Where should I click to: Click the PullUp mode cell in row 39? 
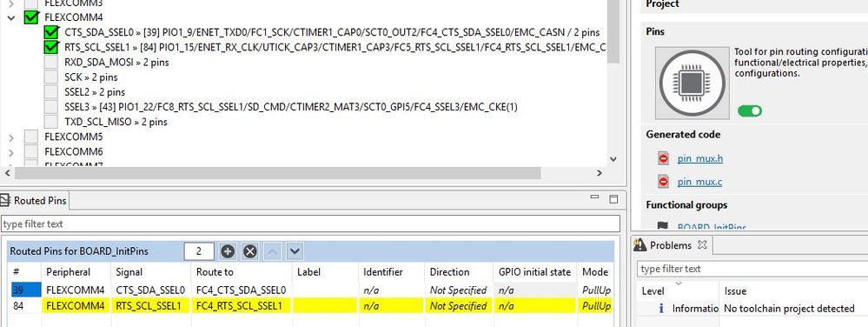click(596, 290)
